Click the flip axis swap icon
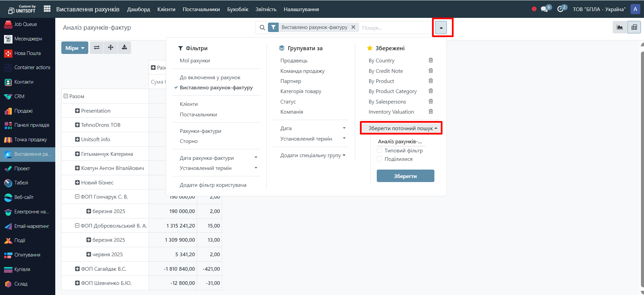The width and height of the screenshot is (644, 295). point(97,48)
